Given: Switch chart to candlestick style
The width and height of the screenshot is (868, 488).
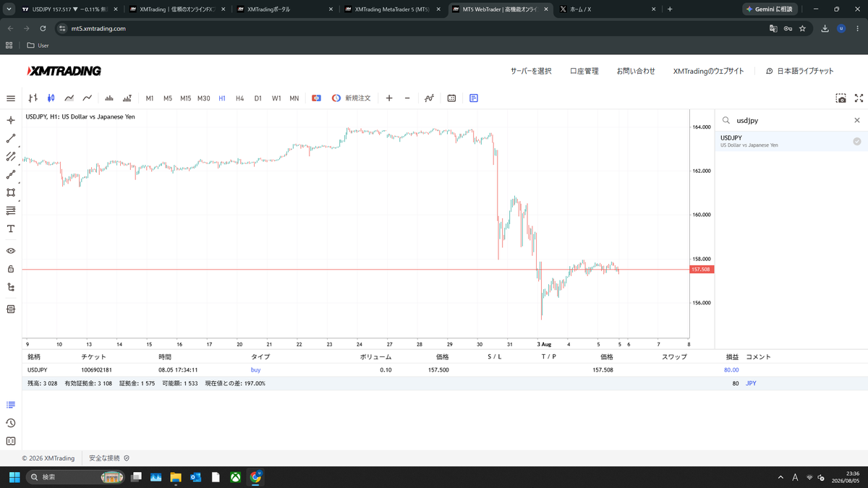Looking at the screenshot, I should [51, 98].
